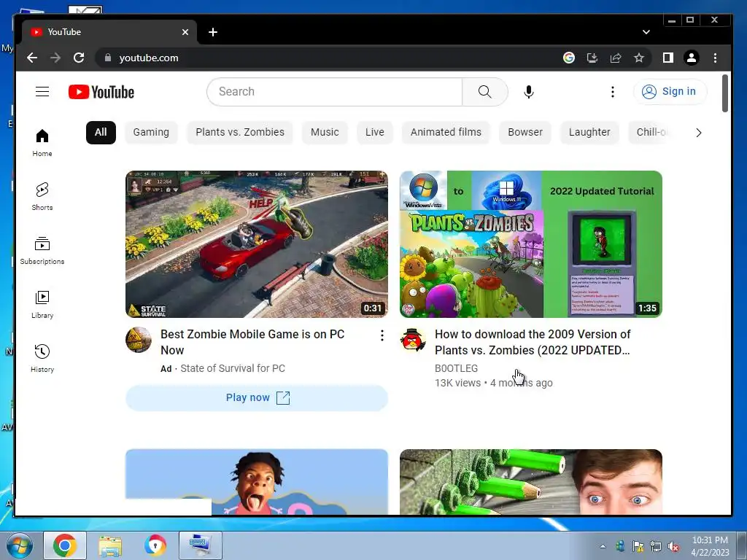
Task: Go to Home in sidebar
Action: [42, 142]
